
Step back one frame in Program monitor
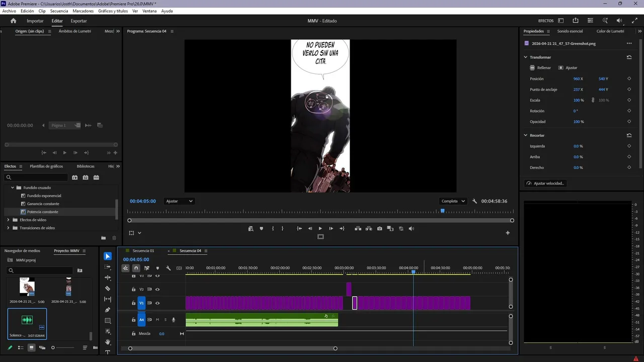[x=310, y=228]
